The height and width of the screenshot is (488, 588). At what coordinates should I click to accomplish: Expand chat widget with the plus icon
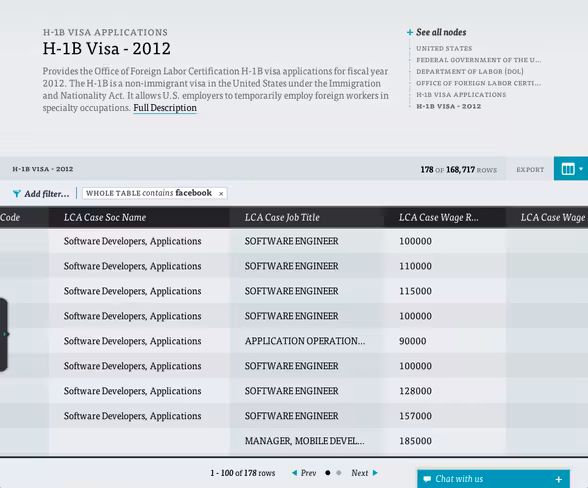(559, 479)
